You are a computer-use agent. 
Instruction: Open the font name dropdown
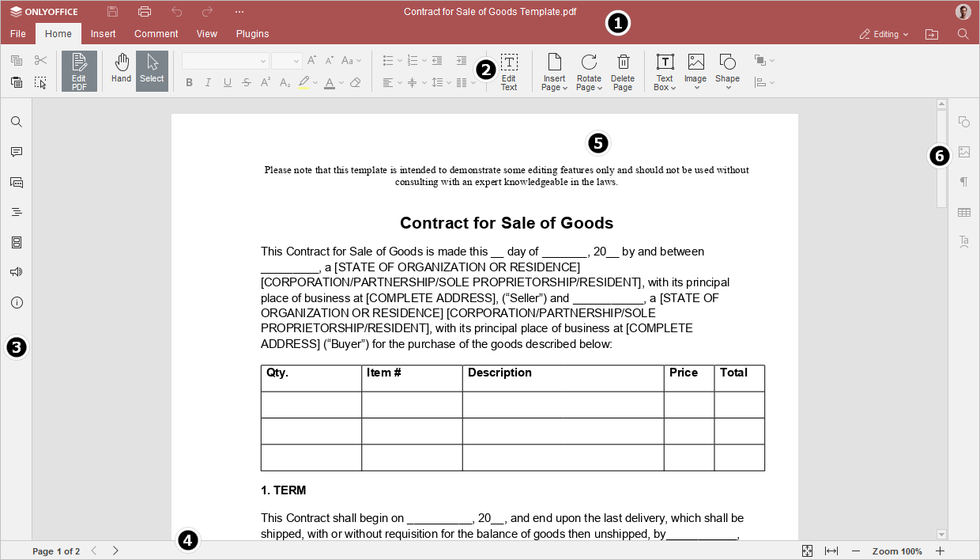point(262,60)
